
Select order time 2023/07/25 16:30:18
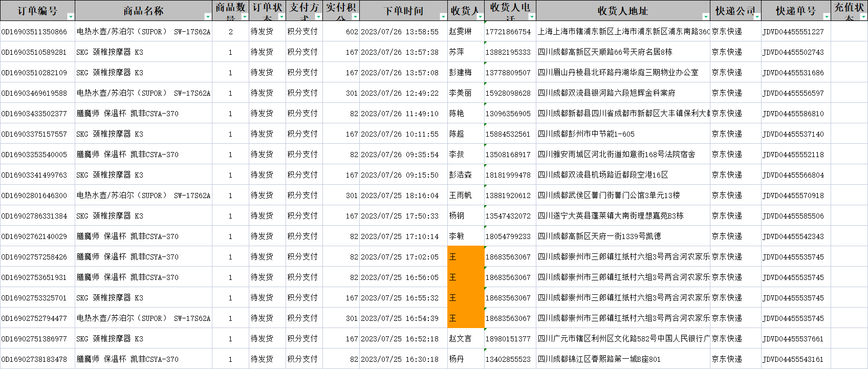[x=400, y=359]
